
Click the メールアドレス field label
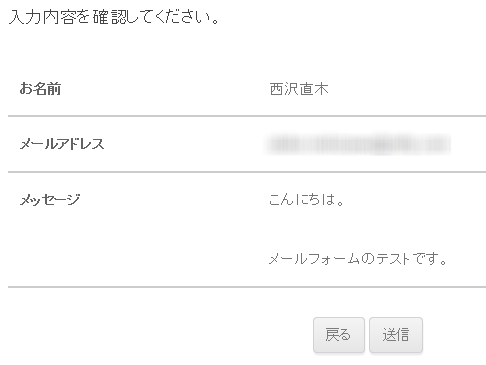tap(62, 144)
